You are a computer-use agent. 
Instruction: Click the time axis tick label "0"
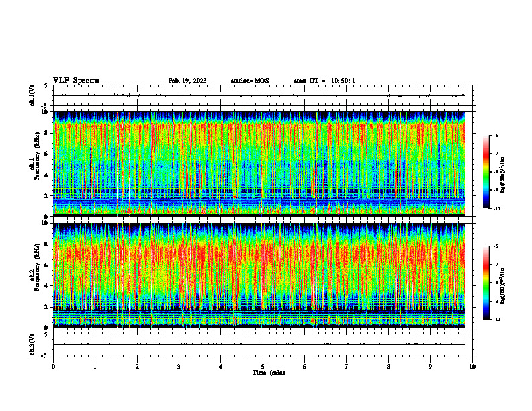click(x=53, y=367)
